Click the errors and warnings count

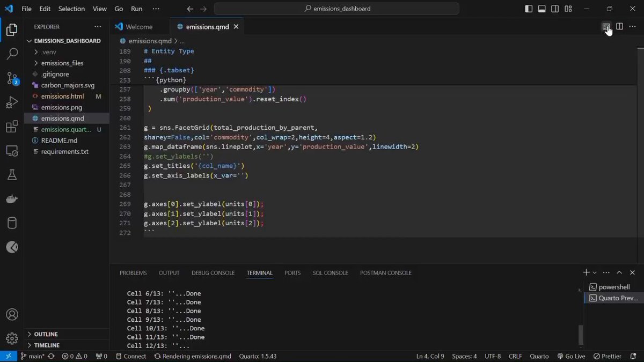click(75, 356)
